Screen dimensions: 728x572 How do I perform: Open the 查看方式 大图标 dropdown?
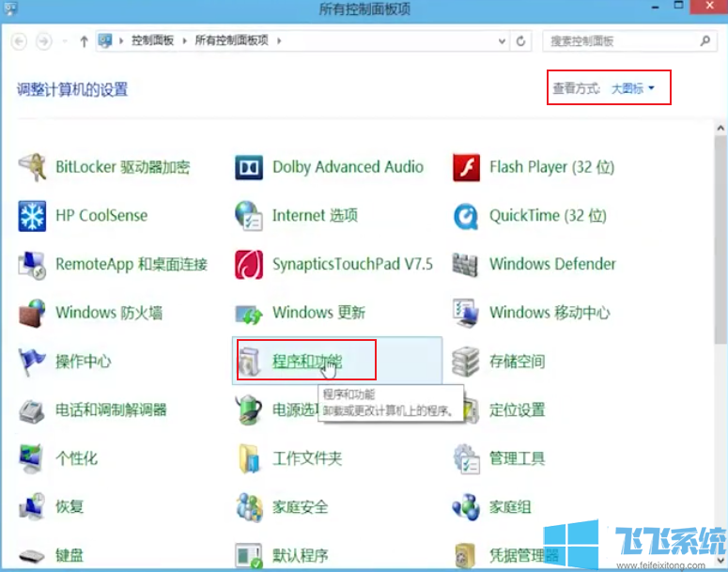(x=633, y=88)
